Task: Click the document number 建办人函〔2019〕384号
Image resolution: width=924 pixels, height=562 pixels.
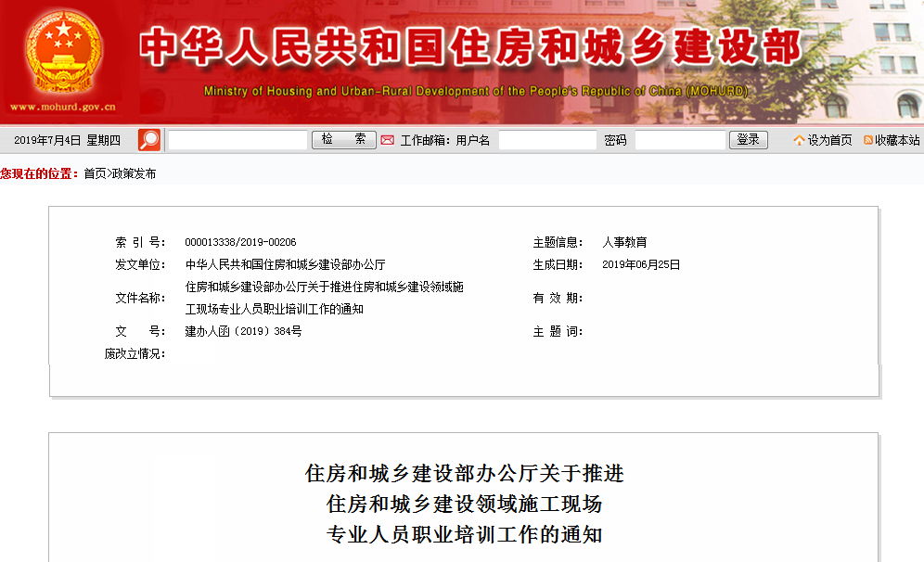Action: (x=243, y=331)
